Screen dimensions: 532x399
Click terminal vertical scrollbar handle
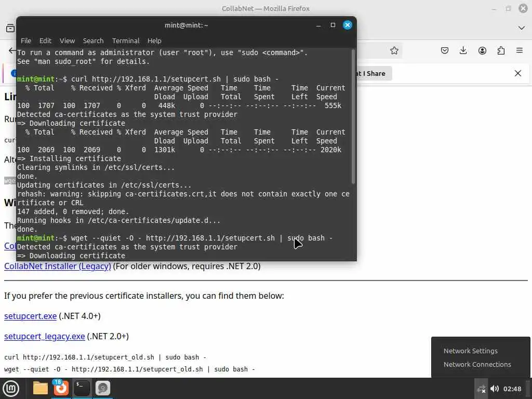click(x=353, y=116)
